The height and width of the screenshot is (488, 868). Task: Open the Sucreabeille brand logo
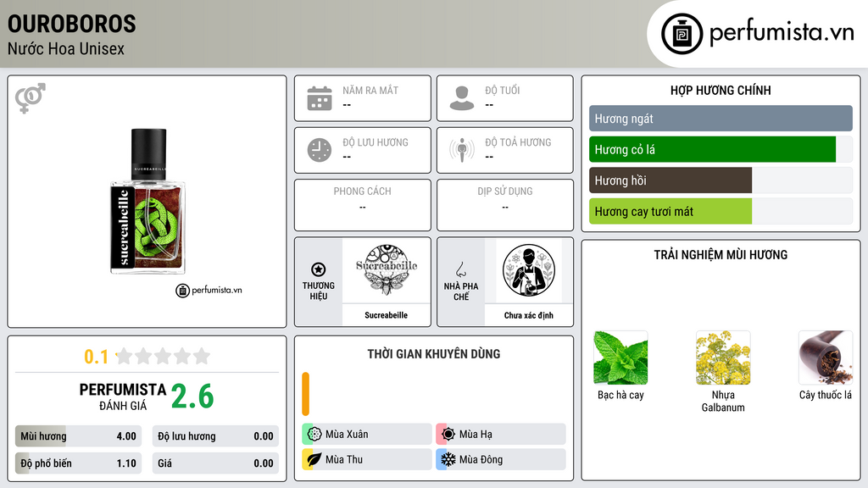(387, 270)
